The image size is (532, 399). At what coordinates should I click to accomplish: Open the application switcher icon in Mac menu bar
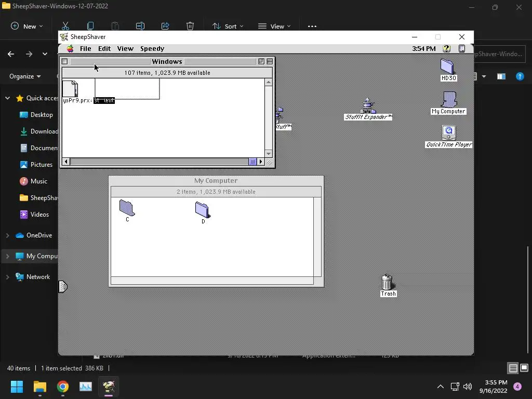coord(462,48)
